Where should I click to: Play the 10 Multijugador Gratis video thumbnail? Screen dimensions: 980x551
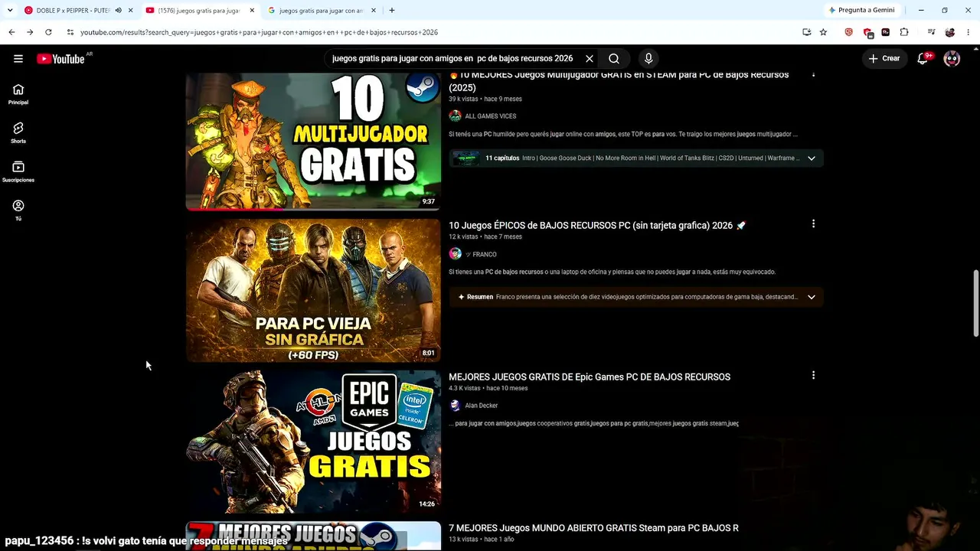click(313, 142)
